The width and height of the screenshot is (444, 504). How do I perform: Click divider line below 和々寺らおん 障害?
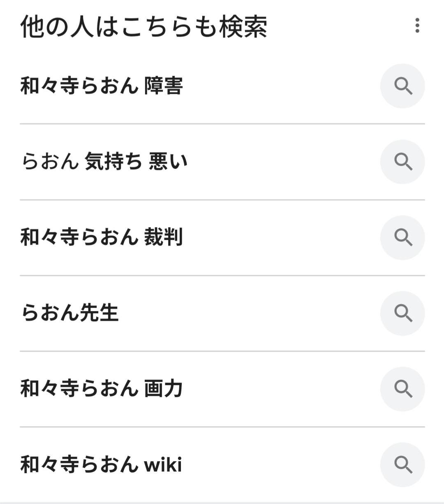click(x=222, y=124)
